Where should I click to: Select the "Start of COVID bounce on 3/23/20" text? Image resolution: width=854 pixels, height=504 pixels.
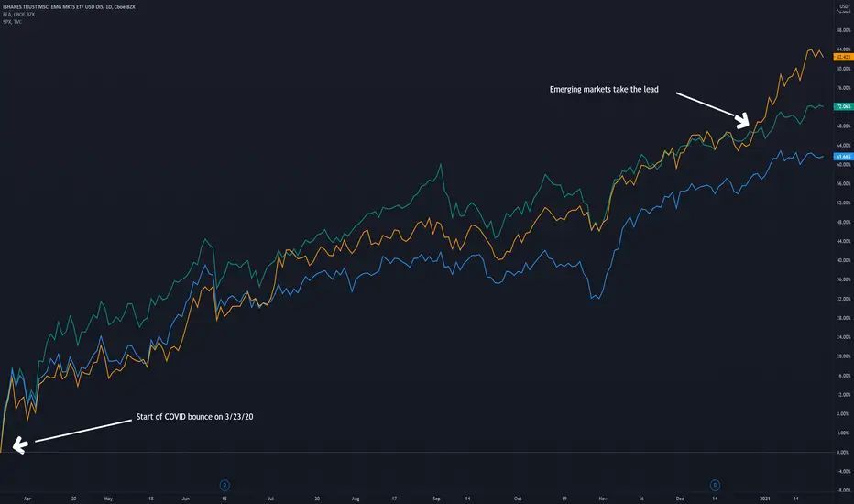click(194, 417)
